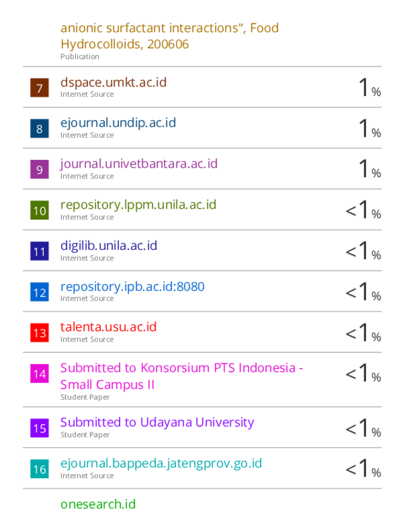
Task: Select the navy number 11 badge
Action: point(39,251)
